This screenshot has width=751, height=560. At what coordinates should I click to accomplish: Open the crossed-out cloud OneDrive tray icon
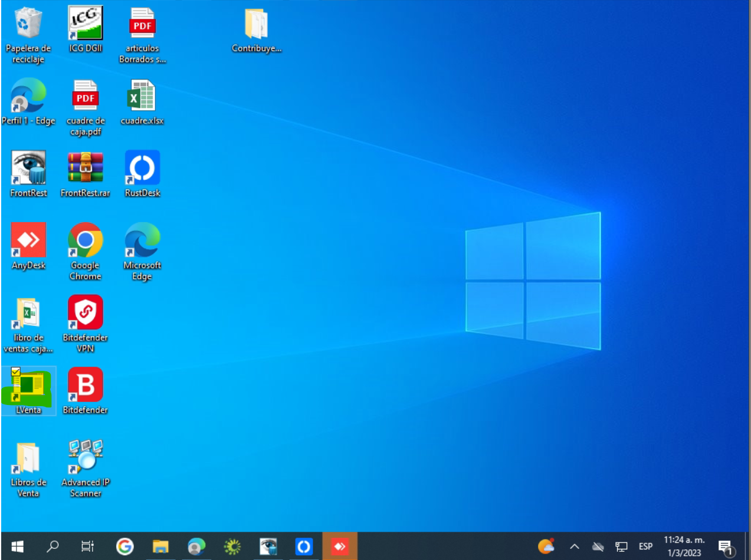pos(598,547)
